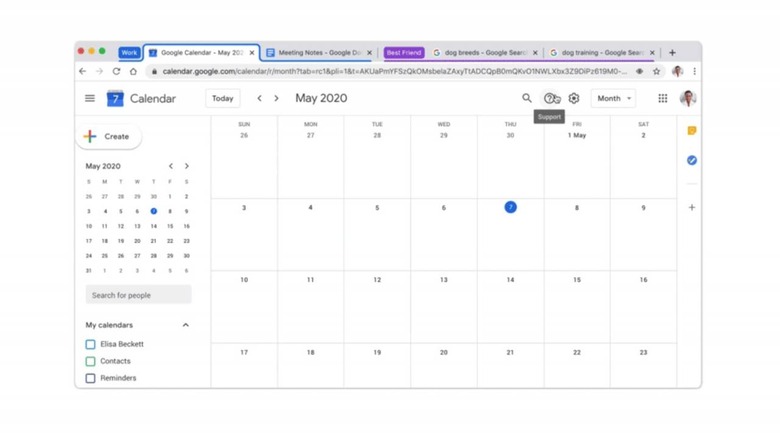
Task: Toggle the Reminders calendar checkbox
Action: click(x=91, y=378)
